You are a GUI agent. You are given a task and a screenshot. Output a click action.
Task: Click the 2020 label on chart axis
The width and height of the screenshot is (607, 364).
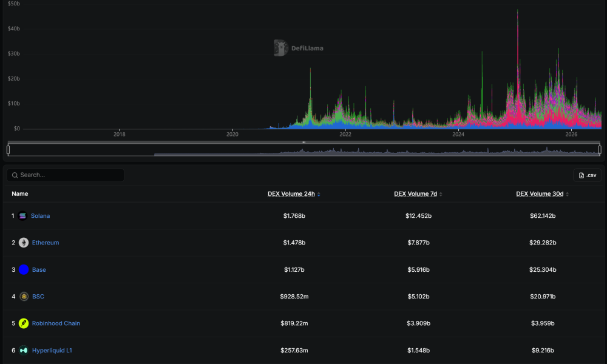[x=232, y=135]
